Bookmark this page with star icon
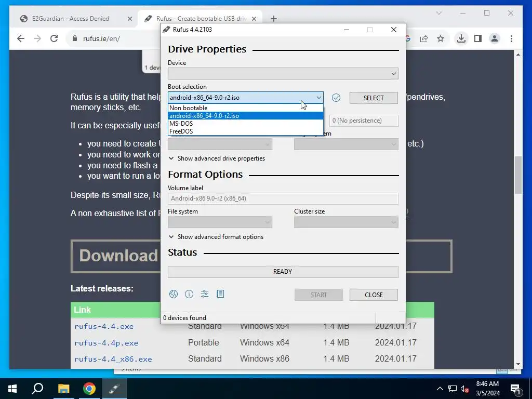The height and width of the screenshot is (399, 532). 441,38
